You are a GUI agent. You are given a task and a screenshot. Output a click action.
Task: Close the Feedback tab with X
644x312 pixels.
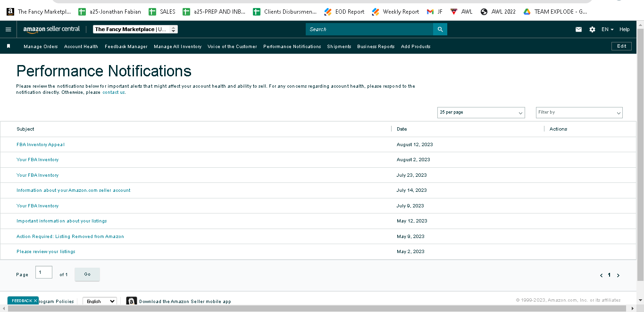(35, 301)
